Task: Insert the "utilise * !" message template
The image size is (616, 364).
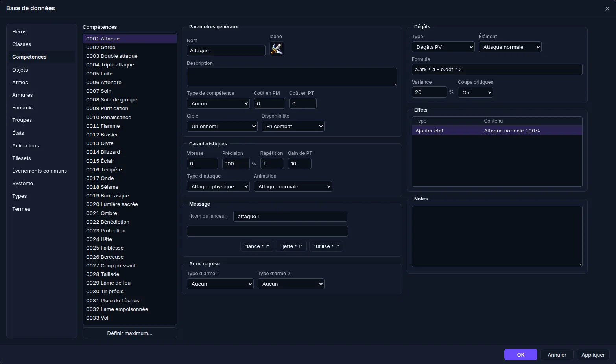Action: click(x=326, y=246)
